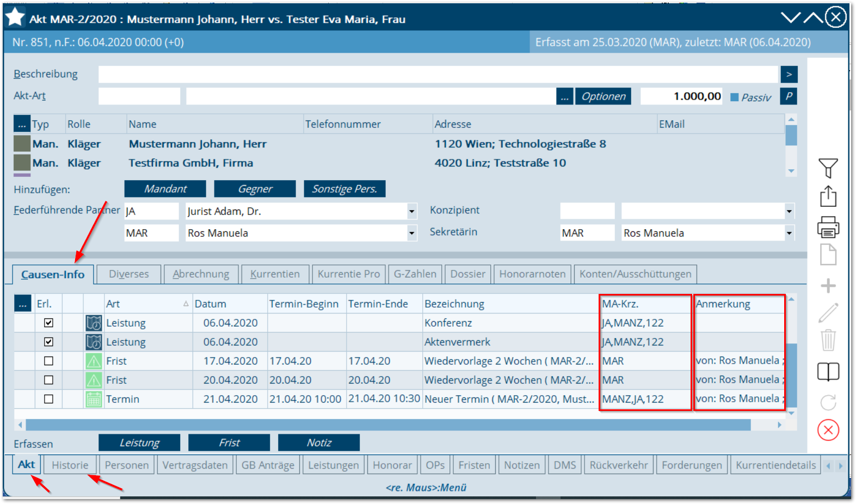Click the > button beside Beschreibung field

(789, 74)
